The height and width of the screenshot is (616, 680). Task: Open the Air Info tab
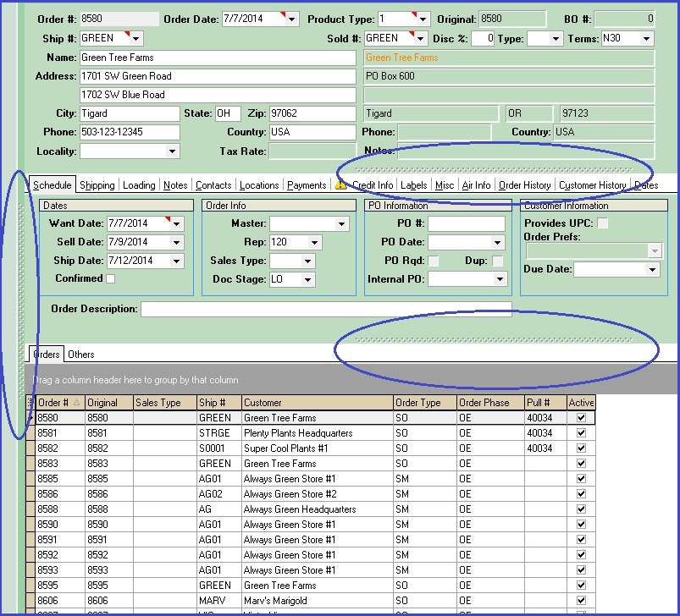tap(476, 185)
